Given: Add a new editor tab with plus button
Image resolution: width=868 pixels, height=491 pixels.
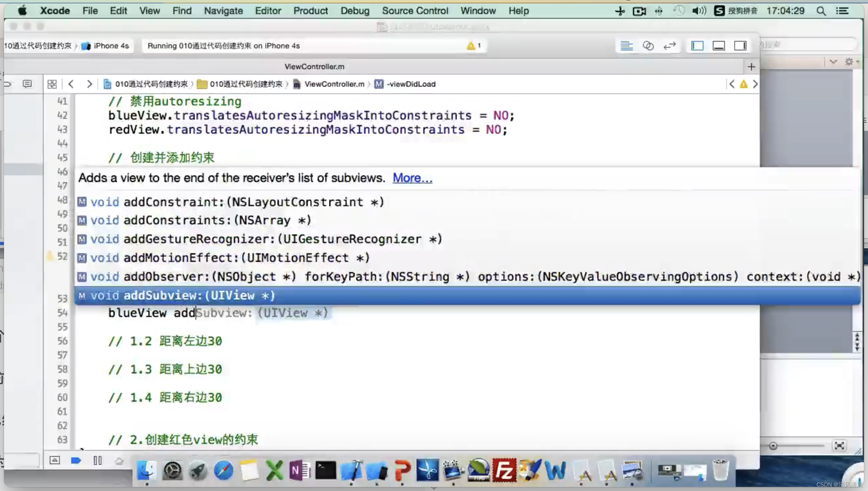Looking at the screenshot, I should 751,67.
